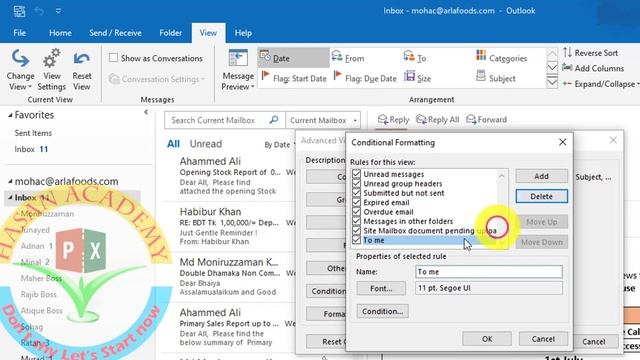The height and width of the screenshot is (360, 640).
Task: Open Message Preview options
Action: pyautogui.click(x=238, y=69)
